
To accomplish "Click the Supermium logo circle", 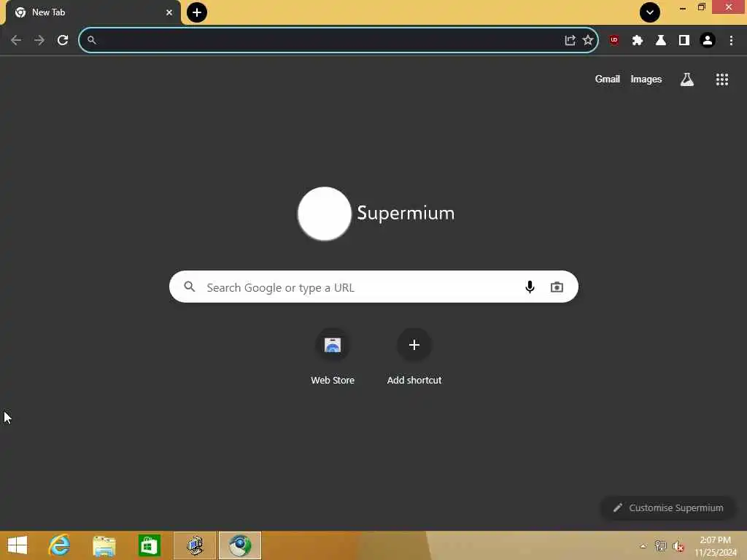I will click(x=325, y=214).
